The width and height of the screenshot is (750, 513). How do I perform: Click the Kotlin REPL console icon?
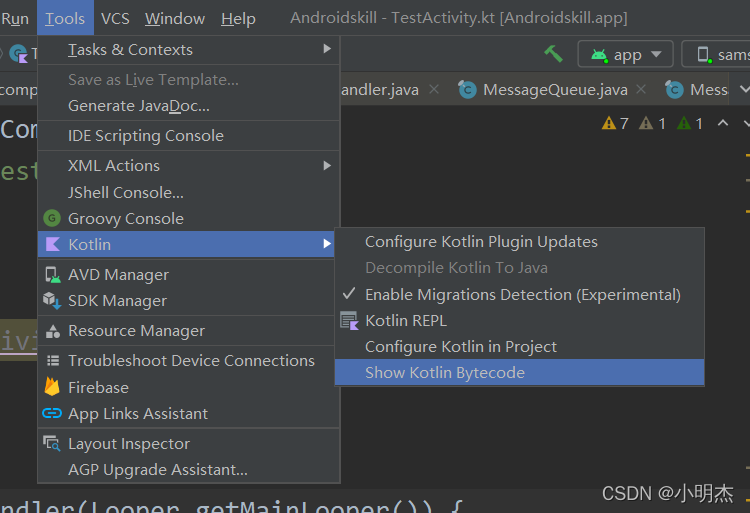[x=349, y=321]
